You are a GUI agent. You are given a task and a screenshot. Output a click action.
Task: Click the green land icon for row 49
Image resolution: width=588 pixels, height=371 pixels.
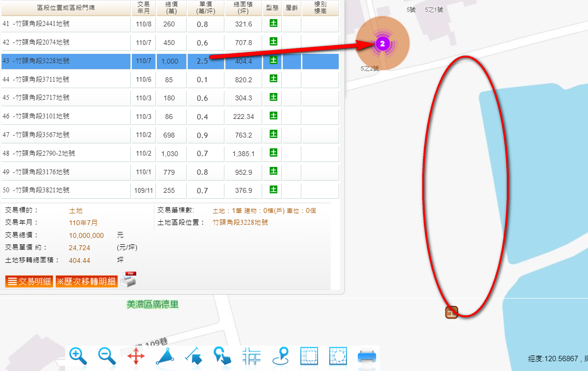(273, 171)
